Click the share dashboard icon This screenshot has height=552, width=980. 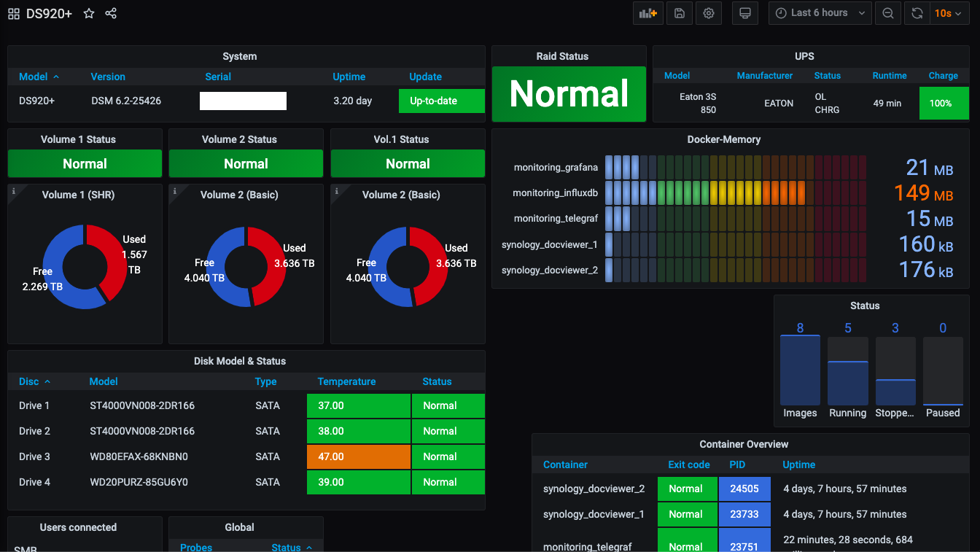(111, 13)
